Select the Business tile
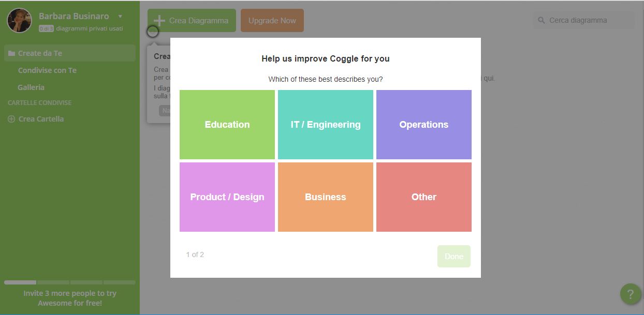This screenshot has height=315, width=644. [326, 197]
